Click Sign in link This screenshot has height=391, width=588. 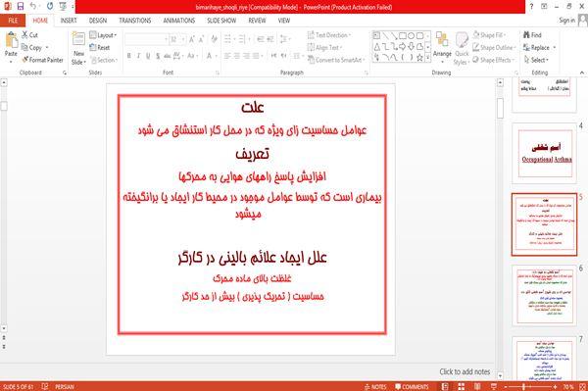coord(566,21)
